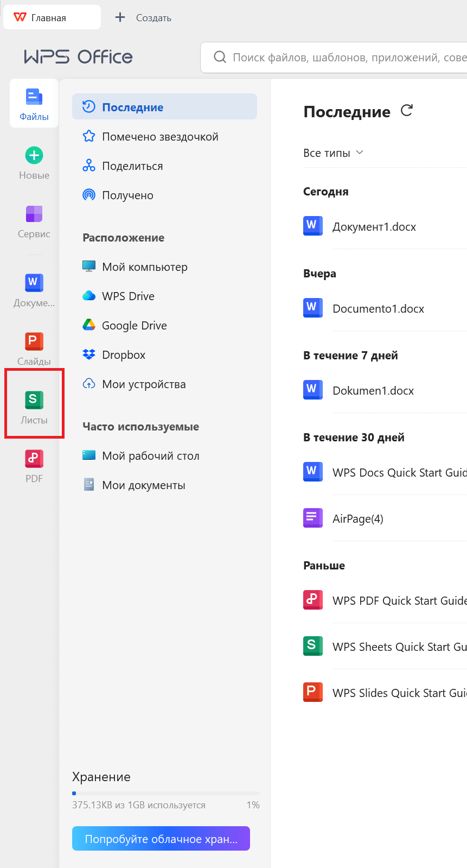The width and height of the screenshot is (467, 868).
Task: Click the 1% storage usage value
Action: (x=253, y=805)
